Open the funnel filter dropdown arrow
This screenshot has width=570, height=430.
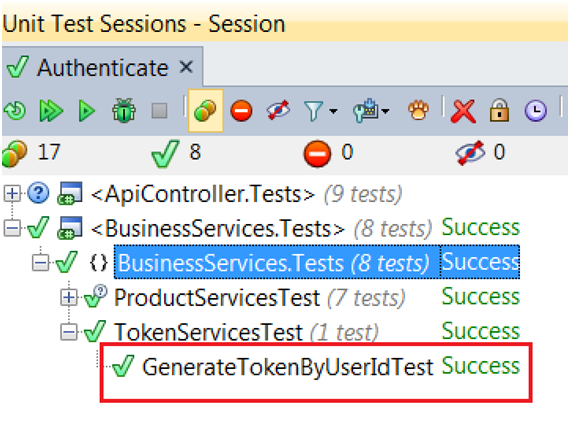point(333,111)
